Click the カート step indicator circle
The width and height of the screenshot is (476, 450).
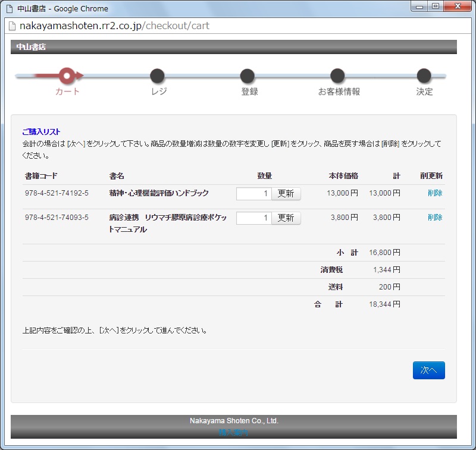65,76
